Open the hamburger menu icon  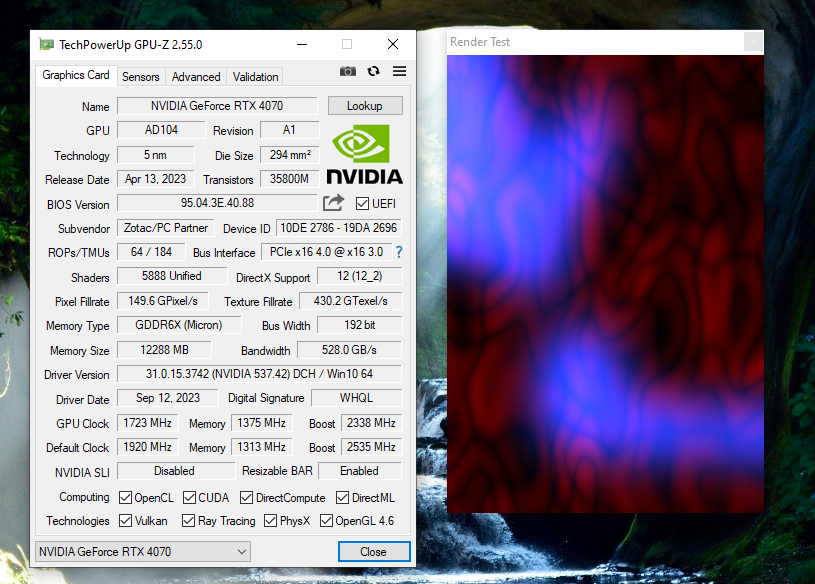click(x=399, y=71)
